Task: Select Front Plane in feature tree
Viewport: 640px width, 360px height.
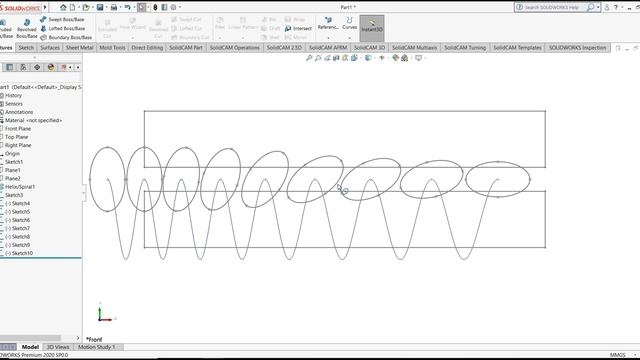Action: (x=18, y=129)
